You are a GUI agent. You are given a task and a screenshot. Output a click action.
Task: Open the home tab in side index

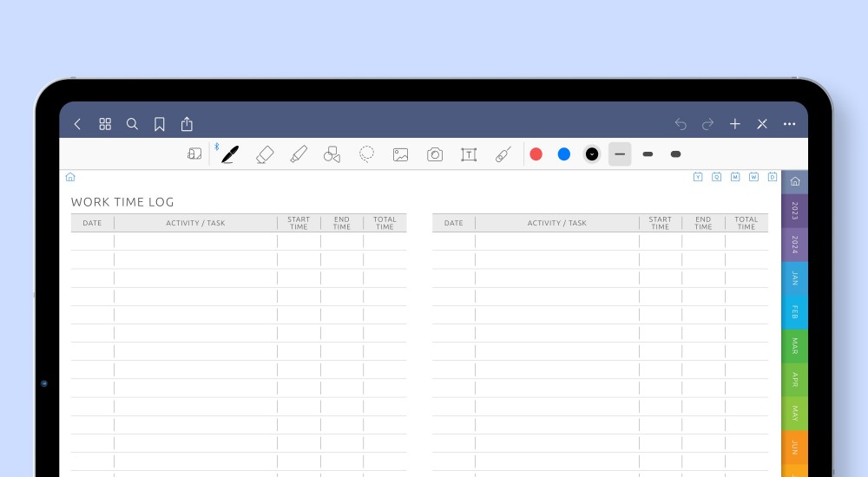click(795, 181)
